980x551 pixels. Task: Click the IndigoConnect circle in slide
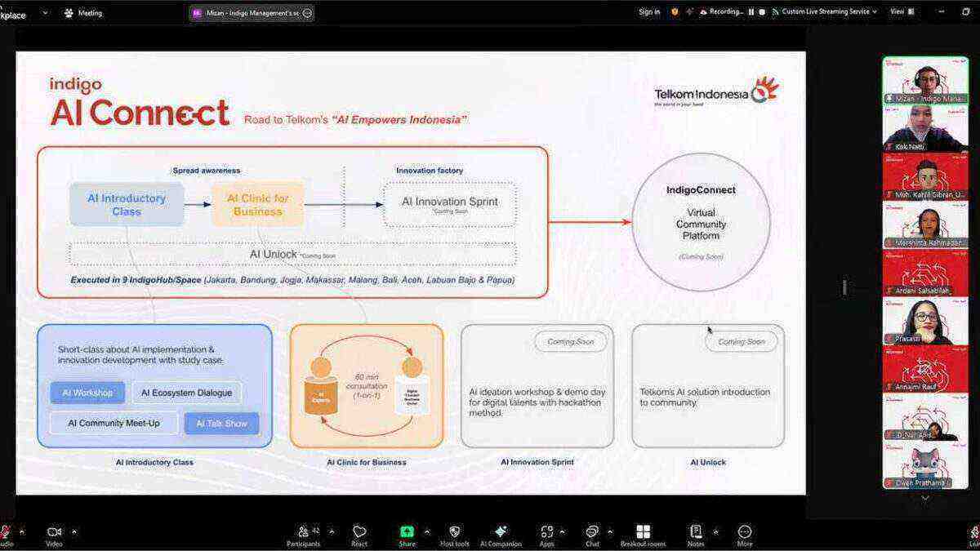pos(702,222)
